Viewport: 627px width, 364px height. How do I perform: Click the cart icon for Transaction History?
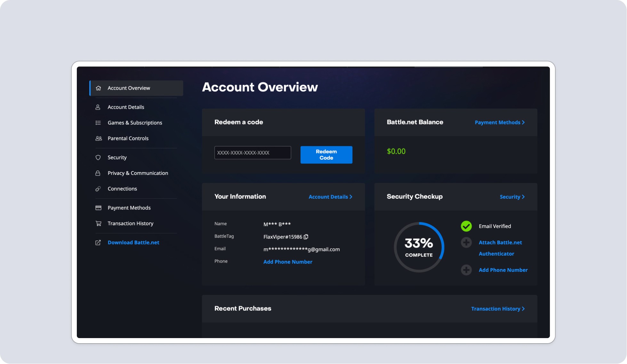coord(98,224)
